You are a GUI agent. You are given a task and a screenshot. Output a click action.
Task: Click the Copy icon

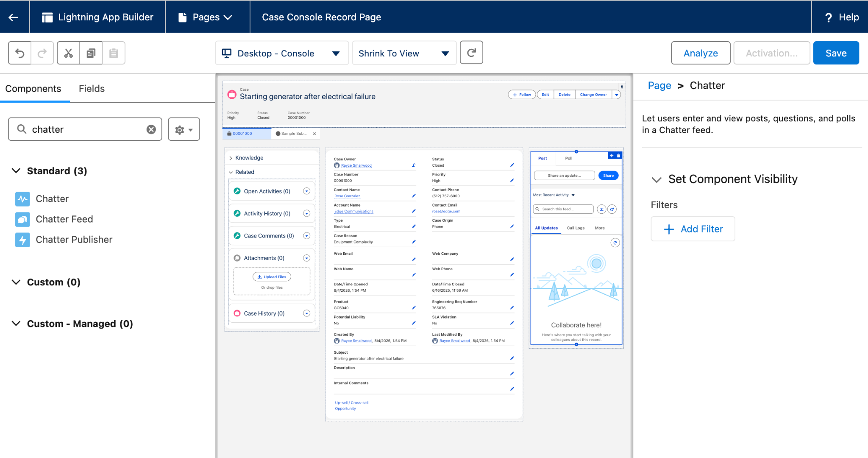(91, 53)
